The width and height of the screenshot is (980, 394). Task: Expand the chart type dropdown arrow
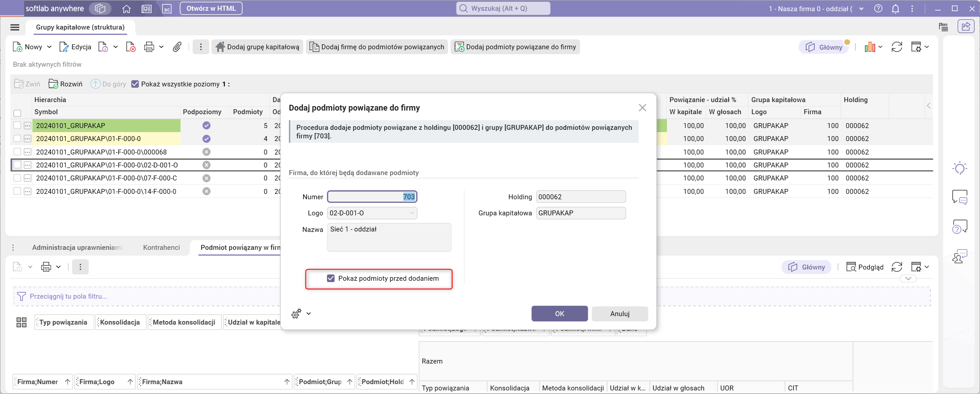(880, 47)
